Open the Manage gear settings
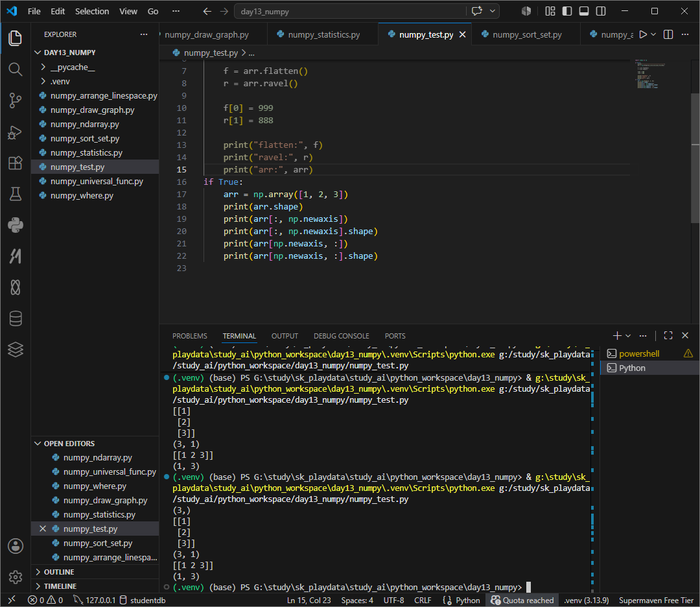 15,577
